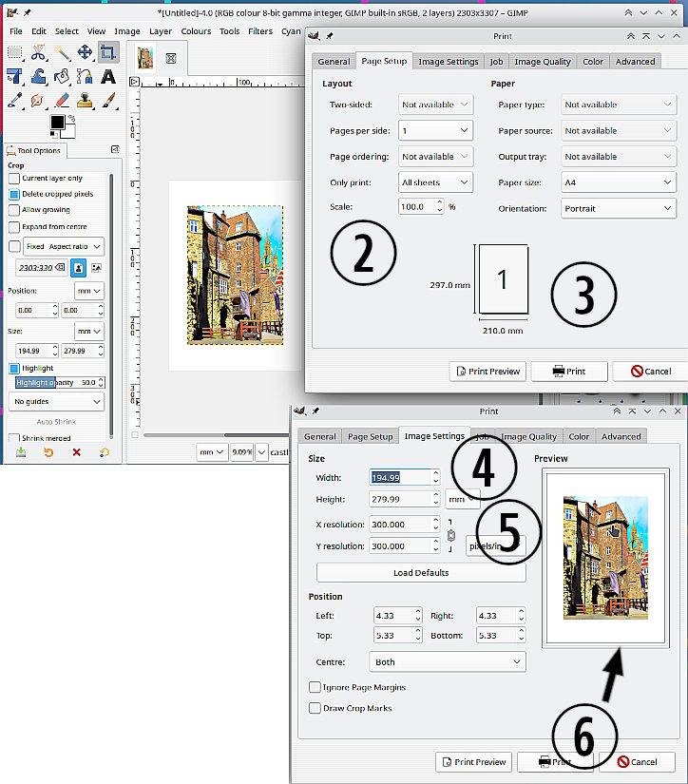Select the Scissors Select tool
Screen dimensions: 688x784
[x=39, y=52]
